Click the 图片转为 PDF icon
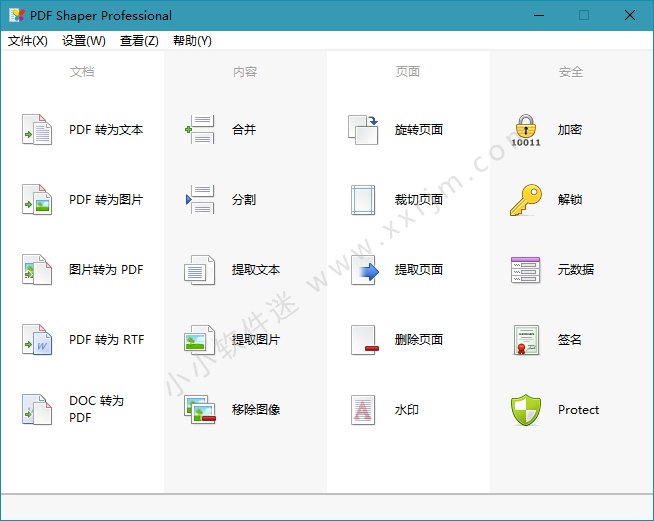Image resolution: width=654 pixels, height=521 pixels. point(37,269)
